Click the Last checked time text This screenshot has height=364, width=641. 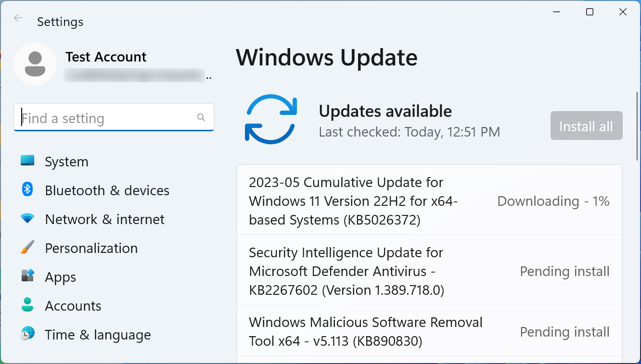(410, 132)
